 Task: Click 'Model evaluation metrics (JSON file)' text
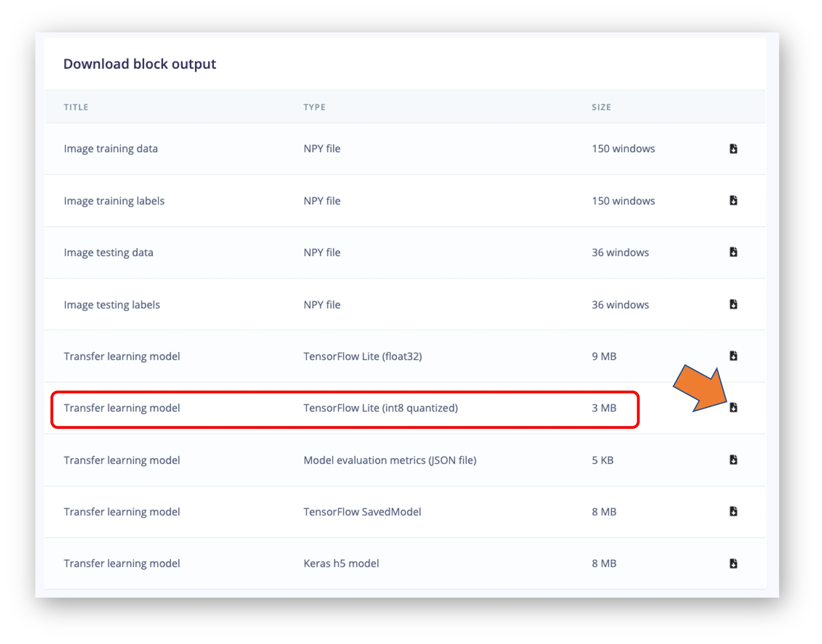[389, 460]
